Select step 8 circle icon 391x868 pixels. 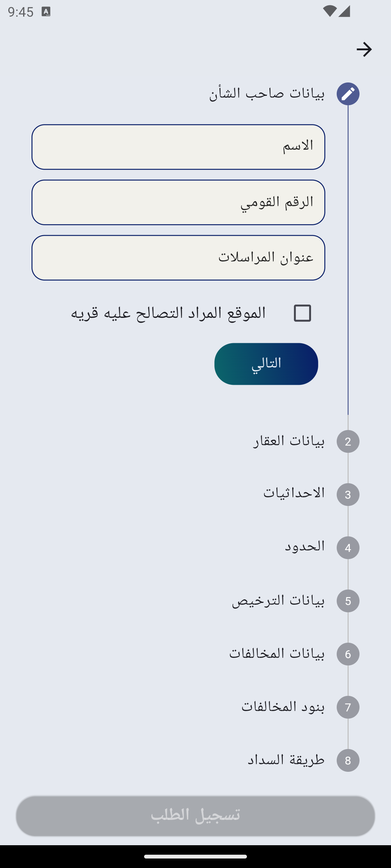pos(348,760)
